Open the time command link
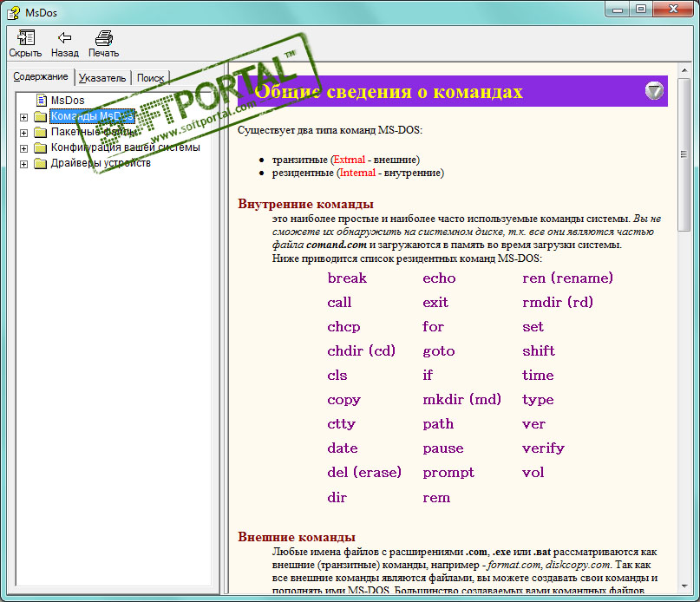The width and height of the screenshot is (700, 602). (x=538, y=375)
